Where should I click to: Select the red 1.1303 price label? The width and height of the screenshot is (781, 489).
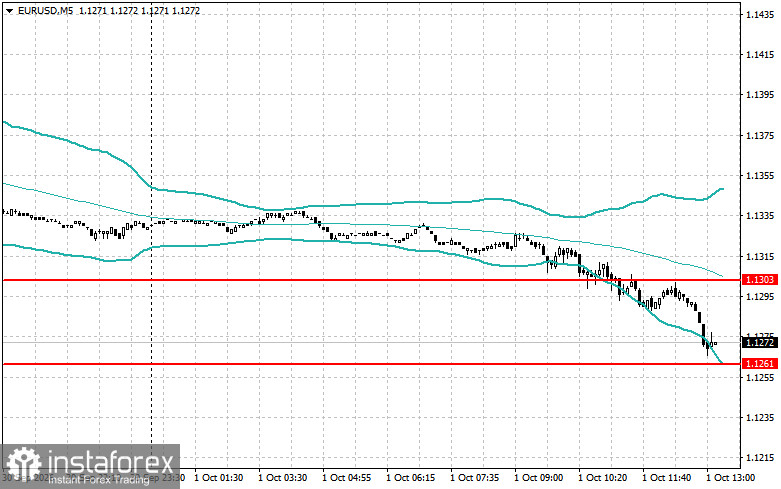click(x=760, y=280)
